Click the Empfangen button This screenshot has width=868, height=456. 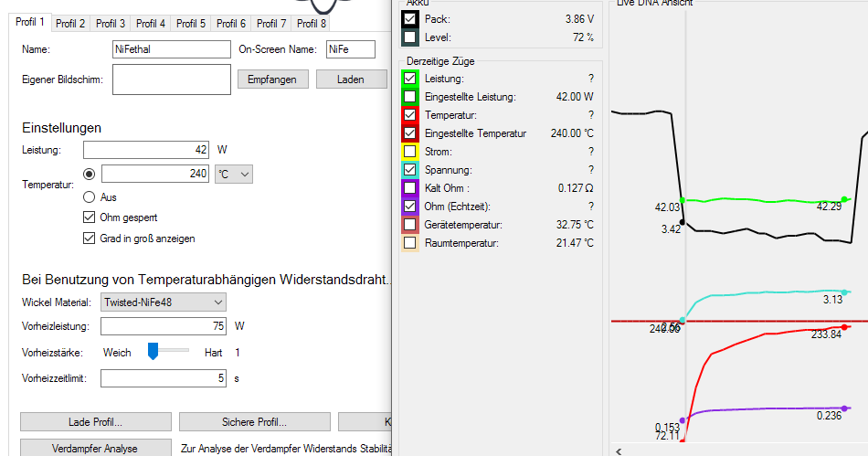point(272,80)
